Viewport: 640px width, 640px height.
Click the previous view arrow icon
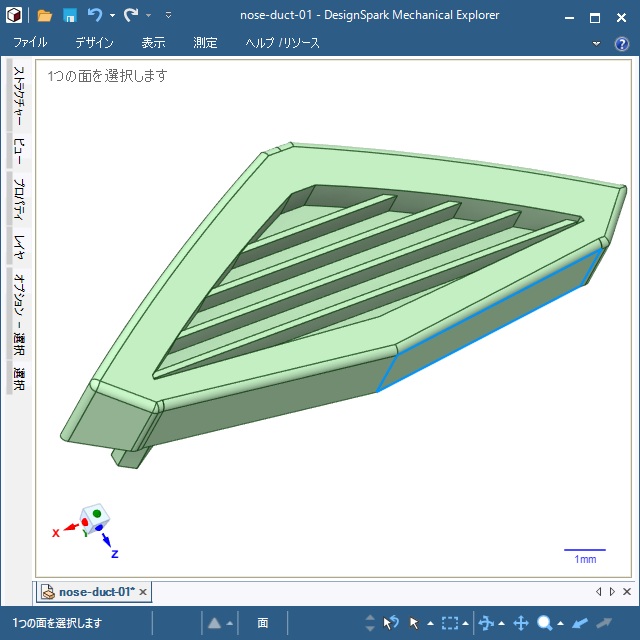coord(580,623)
